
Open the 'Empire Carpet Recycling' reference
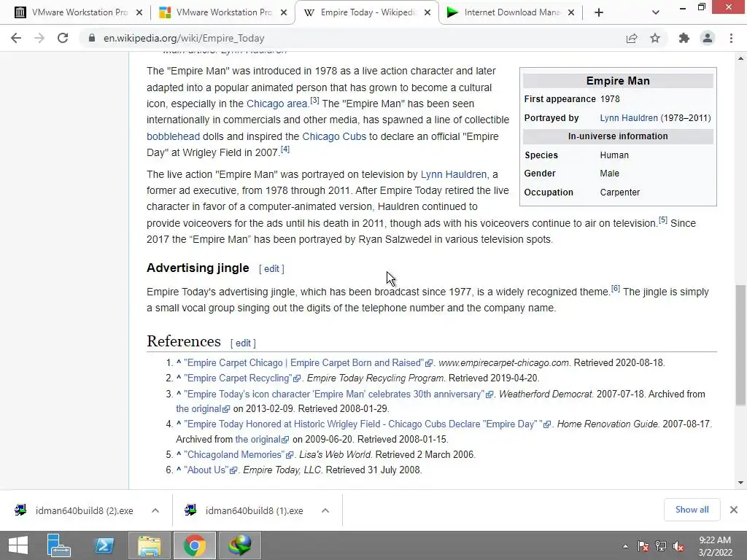pyautogui.click(x=238, y=378)
